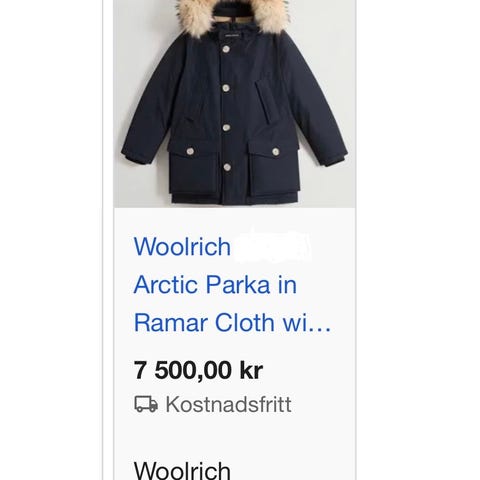Click the fur hood trim in photo
This screenshot has height=480, width=480.
(233, 15)
